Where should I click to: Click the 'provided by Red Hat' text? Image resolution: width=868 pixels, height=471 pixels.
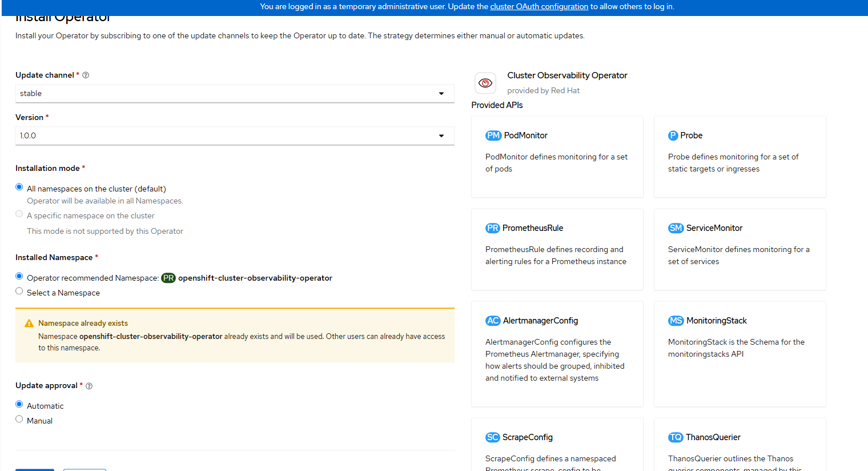click(543, 90)
